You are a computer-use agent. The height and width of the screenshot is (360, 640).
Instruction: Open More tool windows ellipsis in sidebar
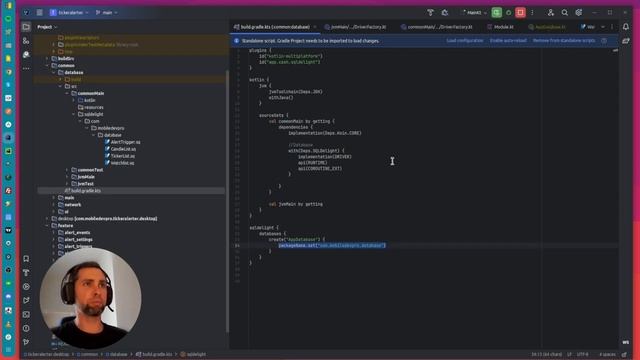coord(26,69)
